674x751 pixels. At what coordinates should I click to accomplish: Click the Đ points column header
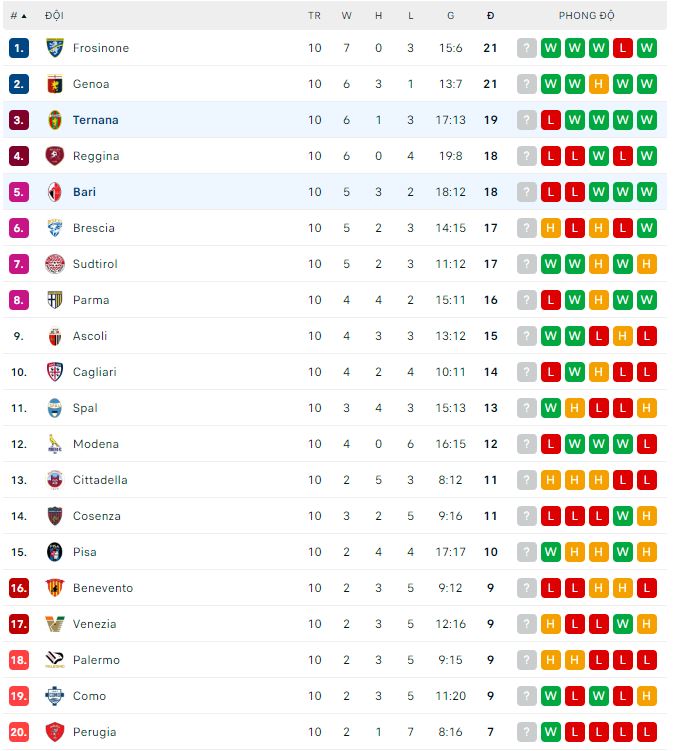(490, 16)
